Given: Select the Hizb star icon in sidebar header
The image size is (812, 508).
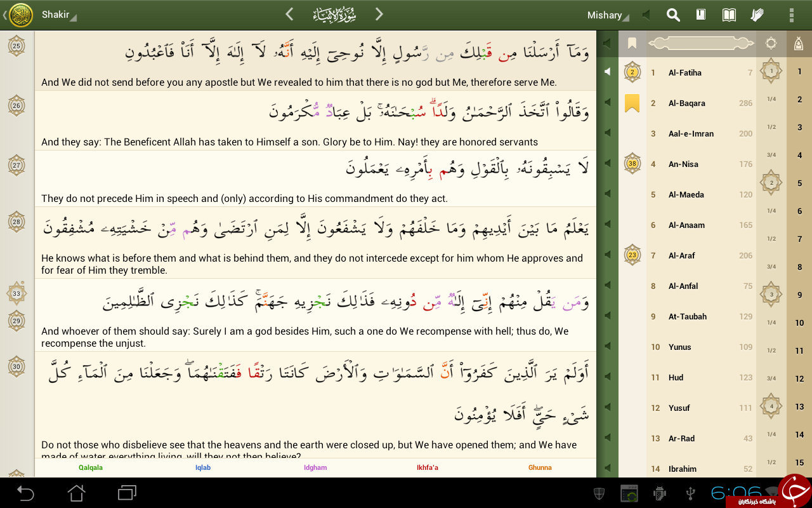Looking at the screenshot, I should [771, 43].
